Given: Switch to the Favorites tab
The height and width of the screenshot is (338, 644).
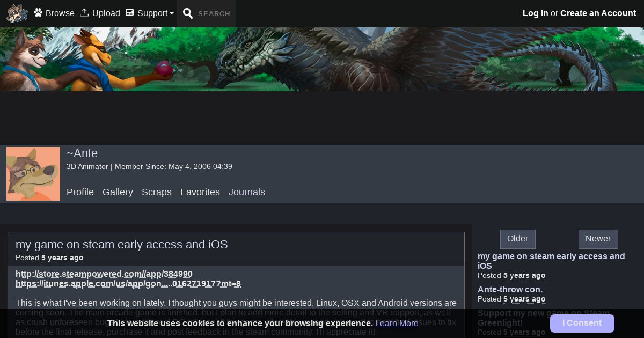Looking at the screenshot, I should tap(200, 192).
